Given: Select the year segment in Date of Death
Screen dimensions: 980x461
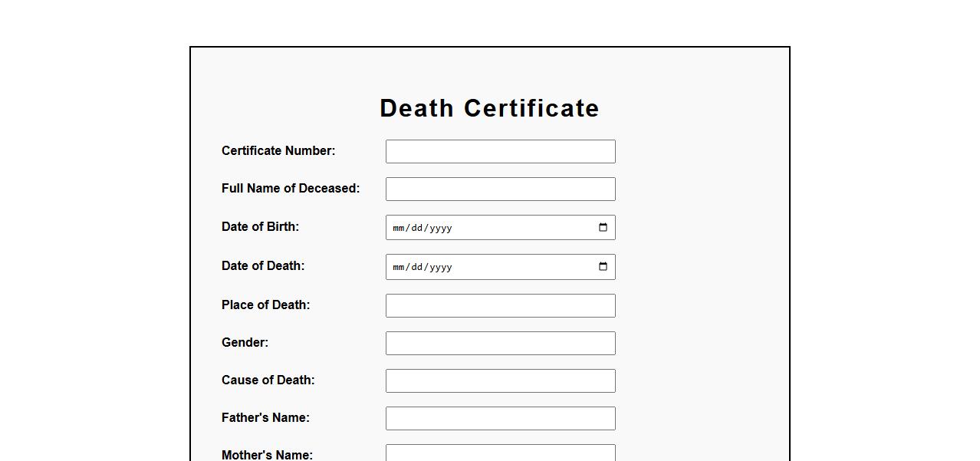Looking at the screenshot, I should tap(439, 267).
